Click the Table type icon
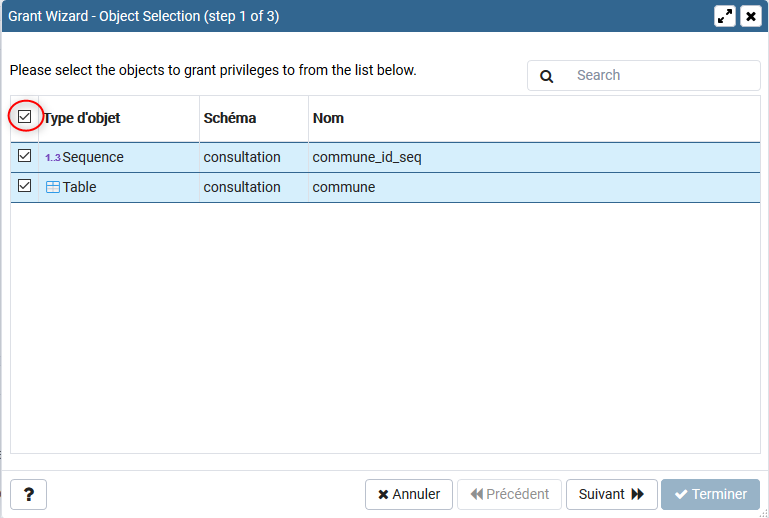 click(x=53, y=187)
